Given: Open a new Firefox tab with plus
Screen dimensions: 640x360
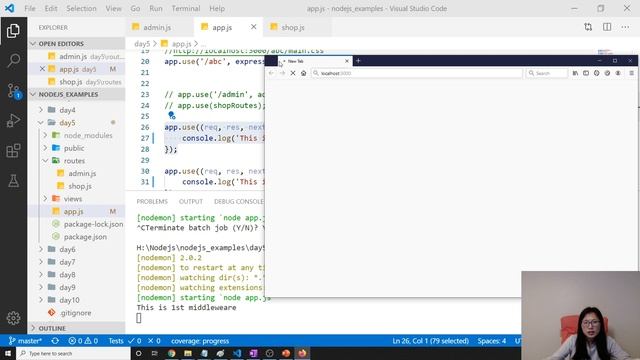Looking at the screenshot, I should pyautogui.click(x=358, y=61).
